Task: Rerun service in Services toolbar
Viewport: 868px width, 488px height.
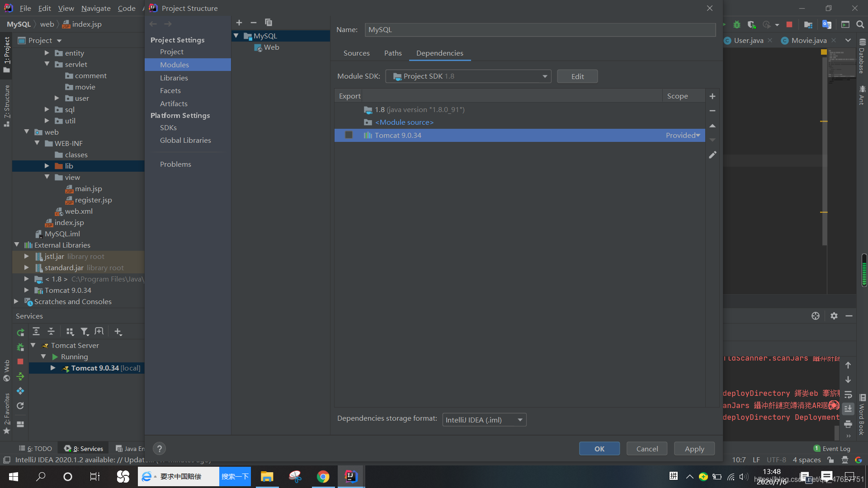Action: (x=20, y=333)
